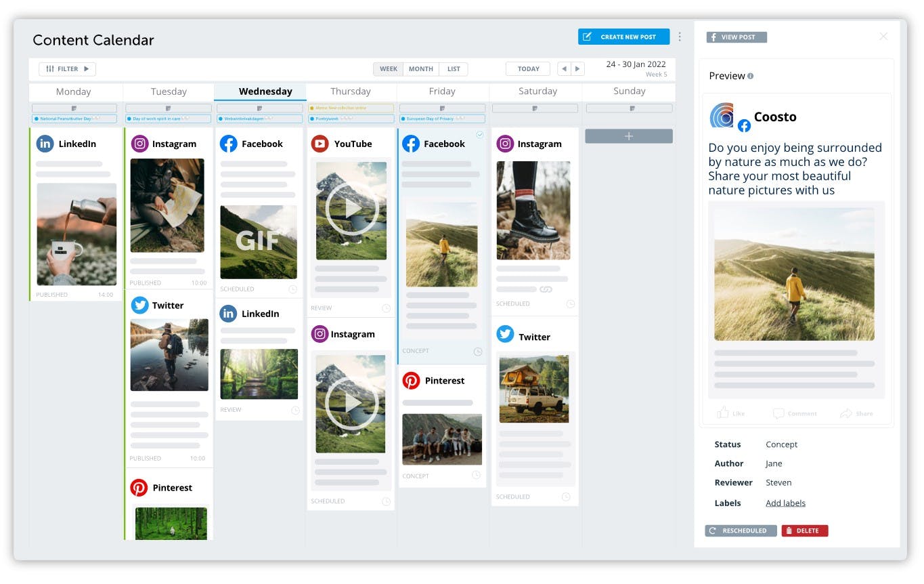Viewport: 924px width, 584px height.
Task: Click the clock icon on Friday's Facebook post
Action: (x=478, y=351)
